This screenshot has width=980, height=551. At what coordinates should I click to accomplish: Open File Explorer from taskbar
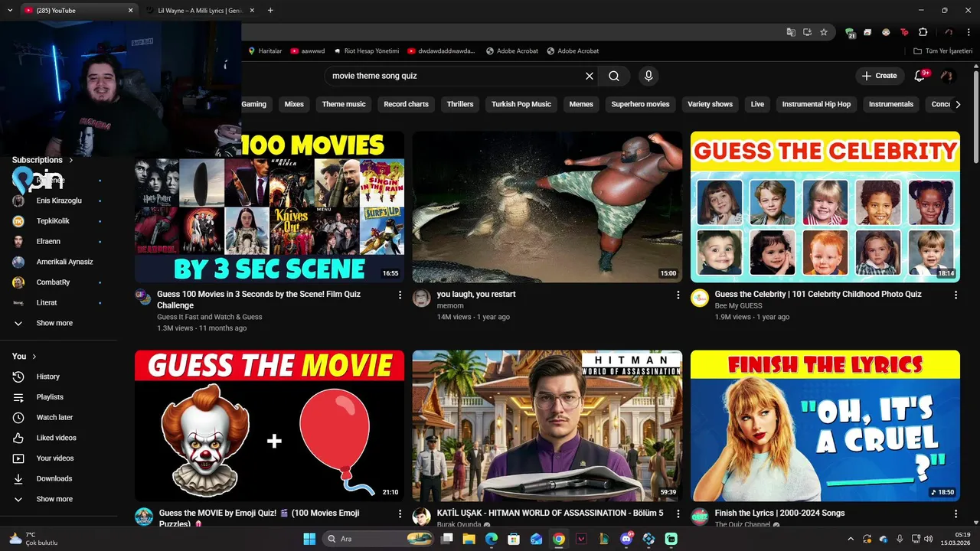coord(469,539)
